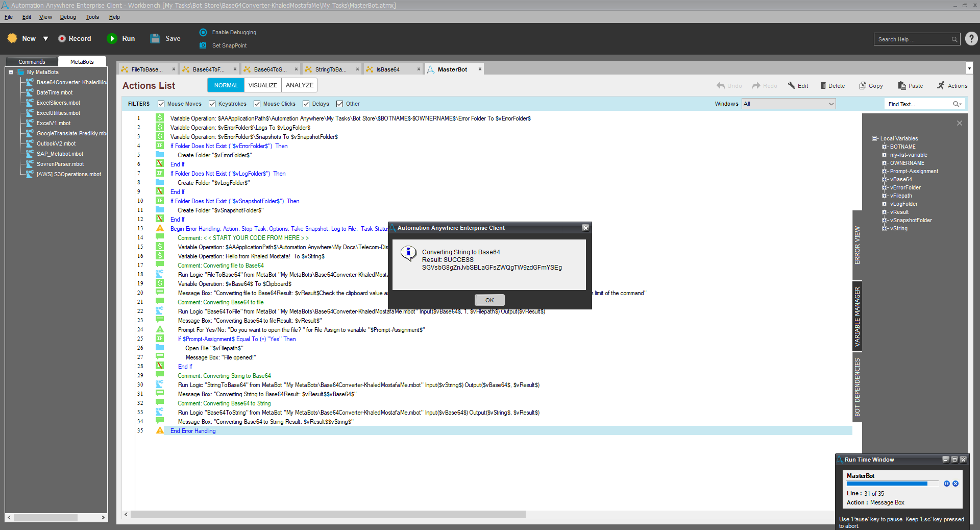Image resolution: width=980 pixels, height=530 pixels.
Task: Expand the BOTNAME variable node
Action: [x=884, y=147]
